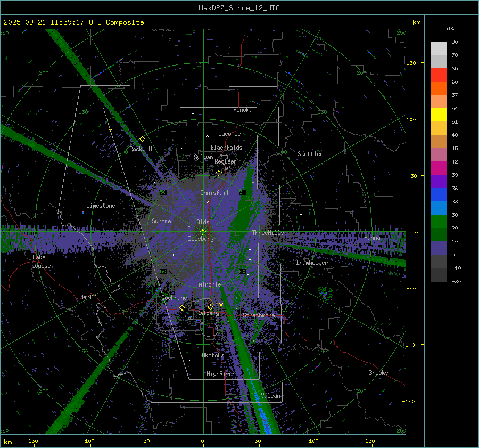Click the yellow diamond marker near Red Deer
The image size is (479, 448).
coord(219,173)
